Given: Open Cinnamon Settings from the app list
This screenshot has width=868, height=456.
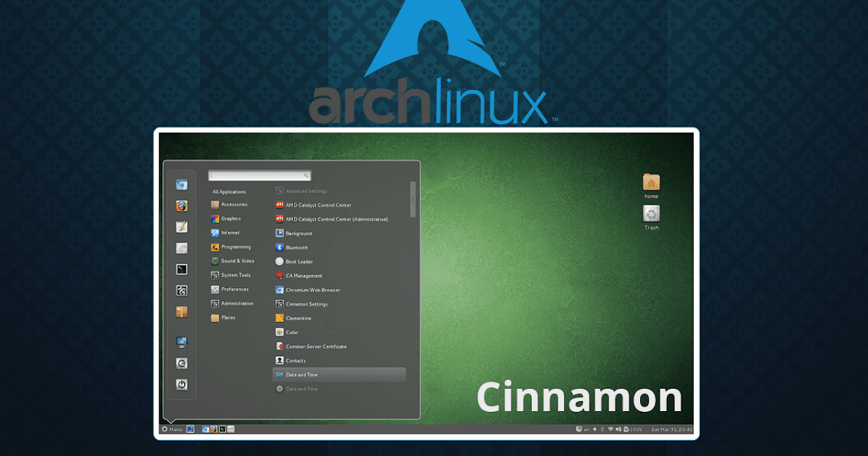Looking at the screenshot, I should tap(306, 303).
